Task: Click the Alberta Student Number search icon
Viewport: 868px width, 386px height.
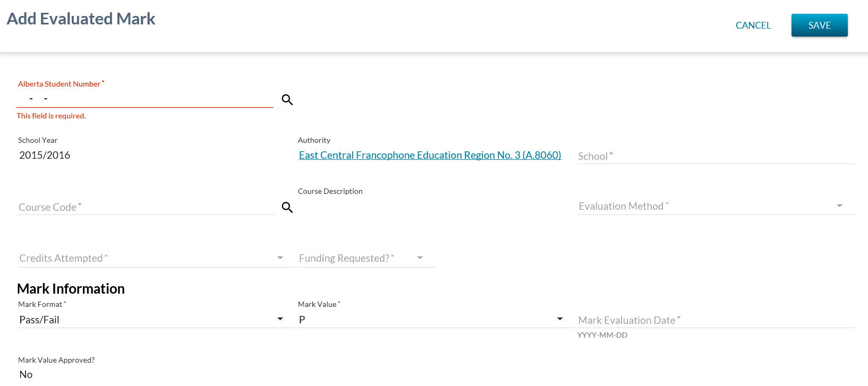Action: click(x=287, y=100)
